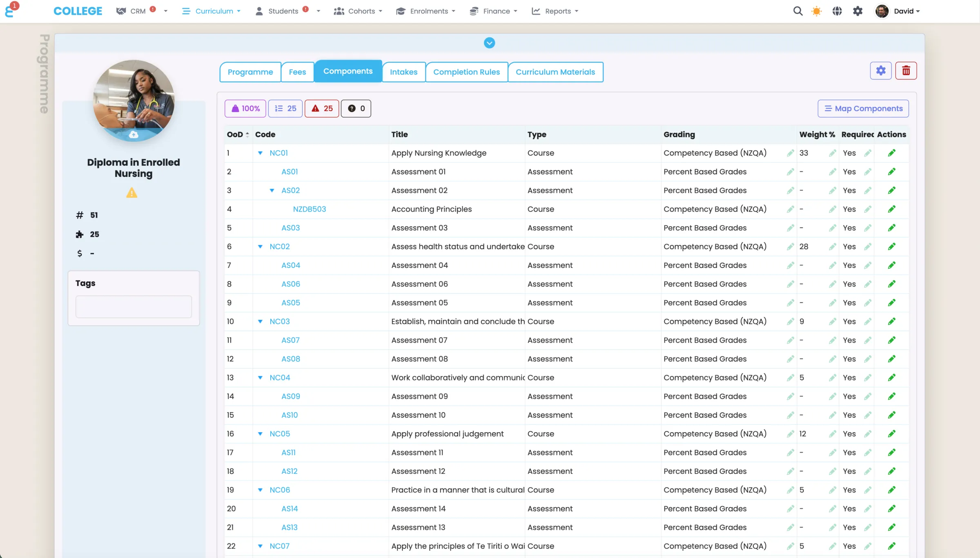This screenshot has height=558, width=980.
Task: Click the app logo with notification badge
Action: point(11,10)
